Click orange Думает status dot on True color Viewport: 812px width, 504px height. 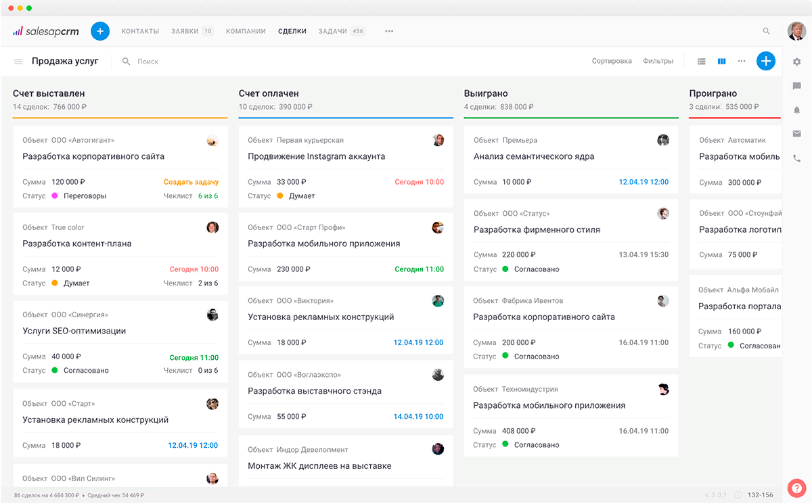(55, 283)
